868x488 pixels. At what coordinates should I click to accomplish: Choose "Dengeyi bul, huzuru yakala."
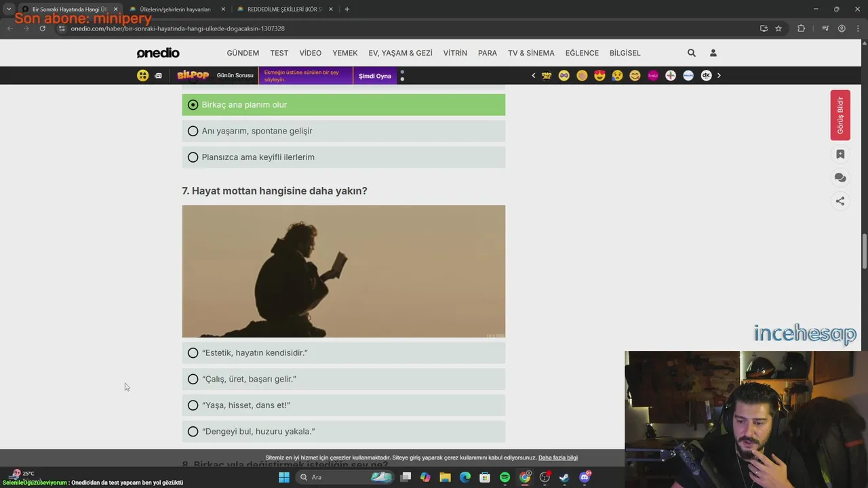coord(343,431)
